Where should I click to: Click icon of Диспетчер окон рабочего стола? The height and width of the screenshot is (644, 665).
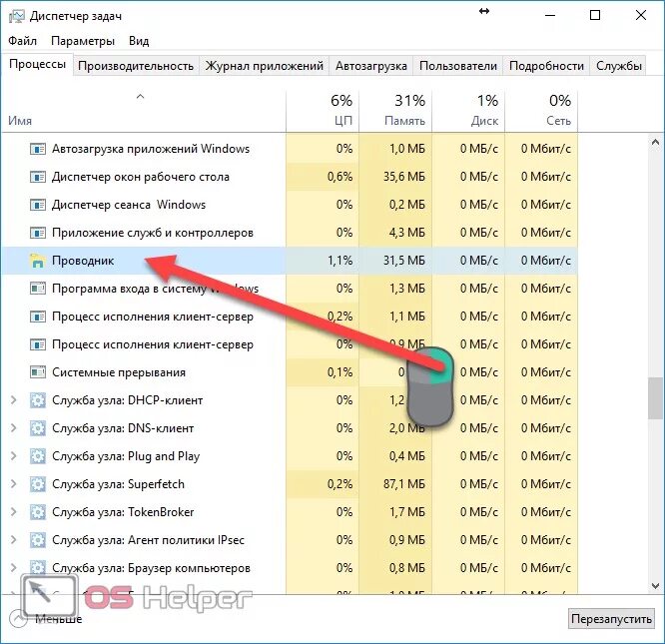tap(38, 177)
